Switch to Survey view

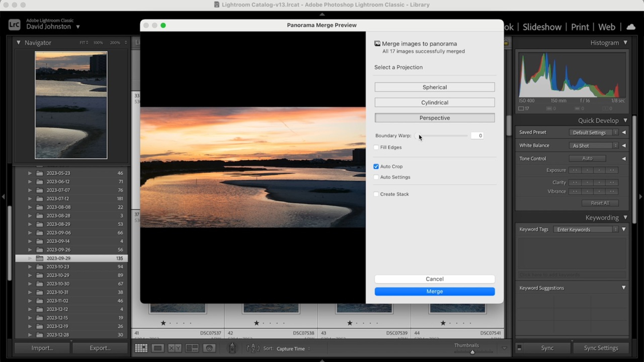[x=192, y=348]
